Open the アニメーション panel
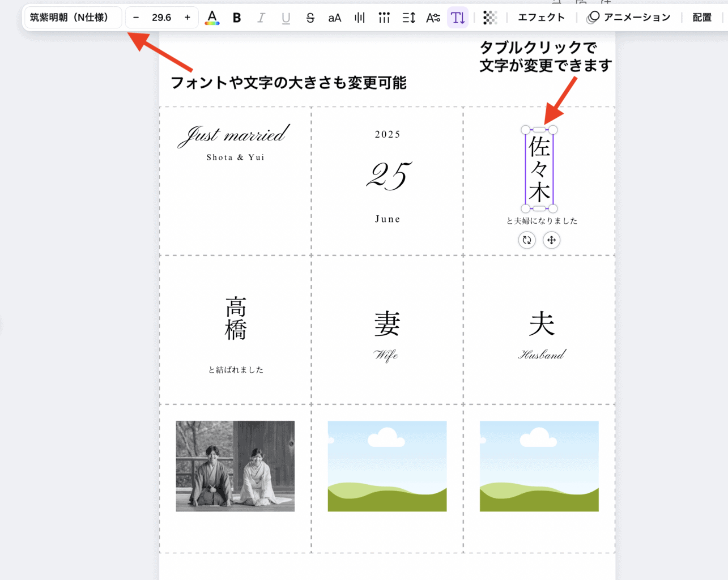Viewport: 728px width, 580px height. pyautogui.click(x=629, y=18)
